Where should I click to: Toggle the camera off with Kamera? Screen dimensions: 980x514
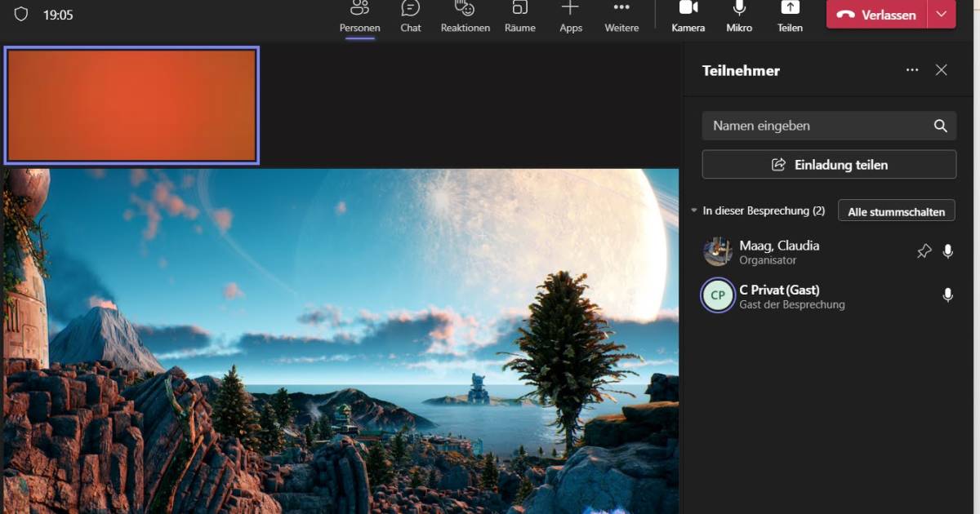pyautogui.click(x=688, y=15)
